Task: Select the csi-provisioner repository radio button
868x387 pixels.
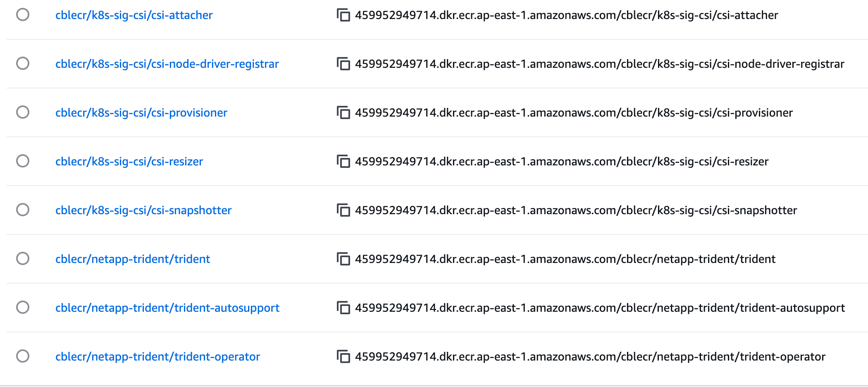Action: 23,112
